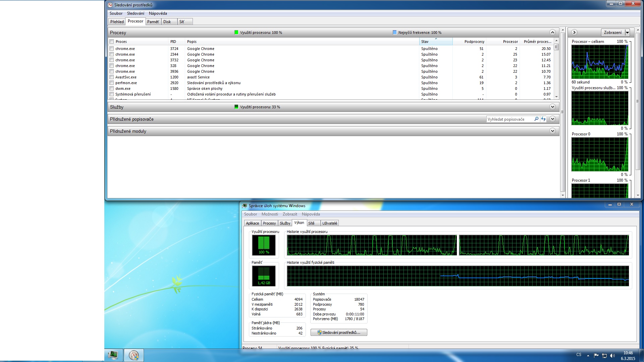Sort by the Průměr proces column header
This screenshot has height=362, width=644.
[536, 42]
